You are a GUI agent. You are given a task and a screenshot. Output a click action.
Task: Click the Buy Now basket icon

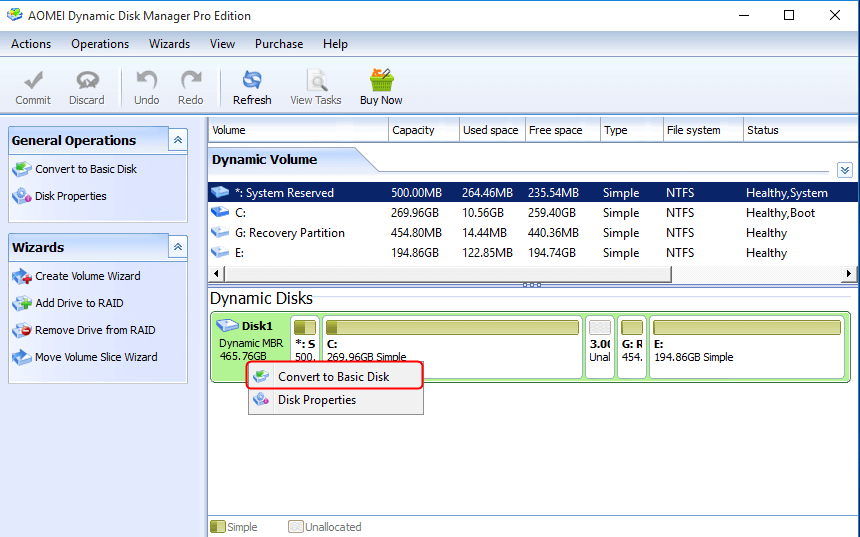[381, 80]
